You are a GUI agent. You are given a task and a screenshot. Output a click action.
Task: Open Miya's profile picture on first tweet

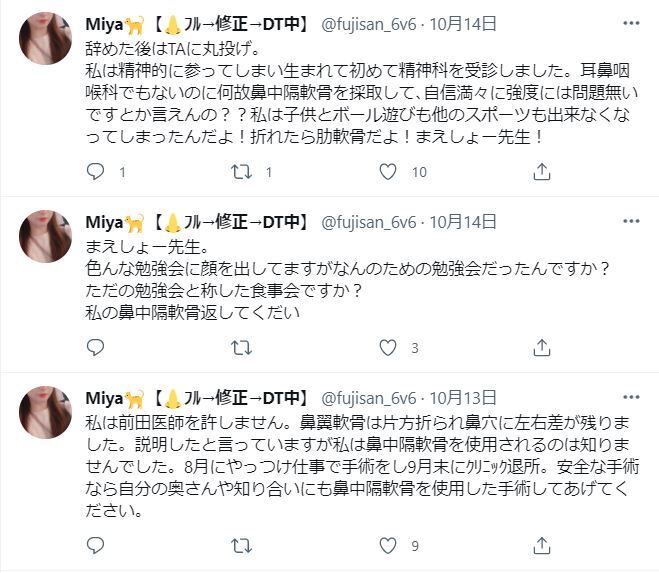click(45, 38)
